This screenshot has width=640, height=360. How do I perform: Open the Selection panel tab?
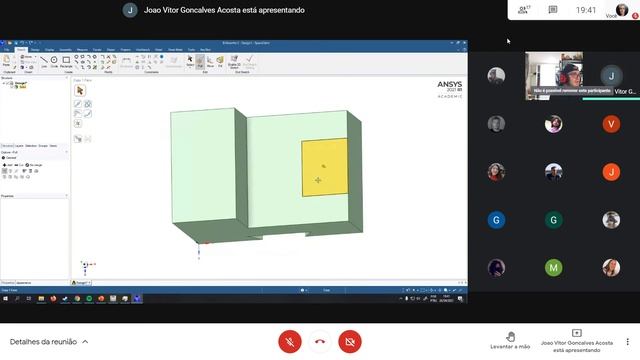click(x=31, y=146)
